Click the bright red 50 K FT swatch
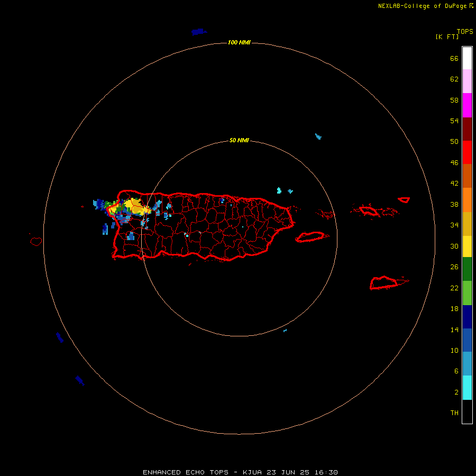Image resolution: width=476 pixels, height=476 pixels. click(467, 152)
